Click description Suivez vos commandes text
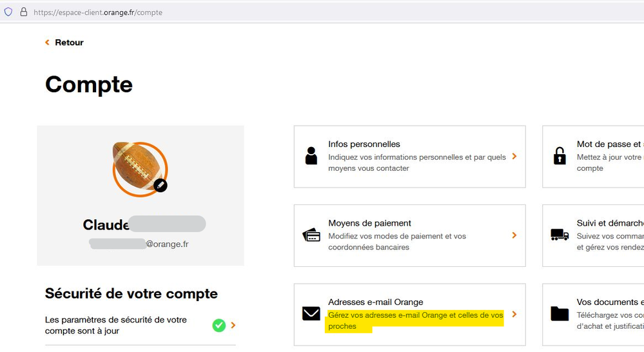Image resolution: width=644 pixels, height=352 pixels. pos(610,242)
